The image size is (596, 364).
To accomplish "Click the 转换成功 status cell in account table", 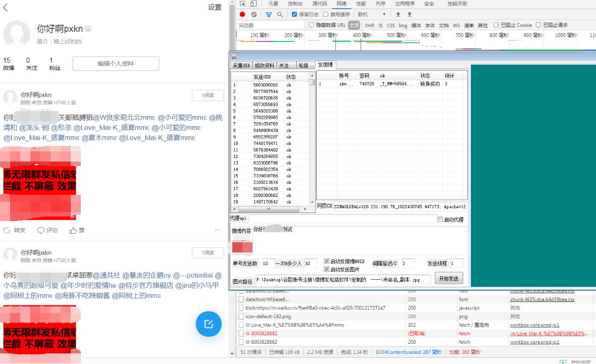I will point(430,84).
